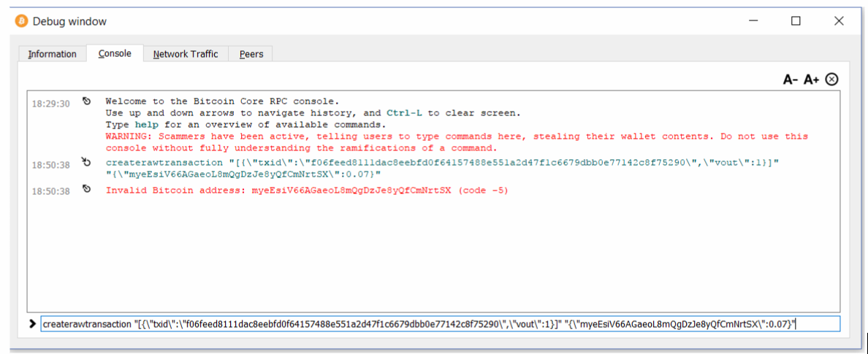Click the 18:50:38 timestamp beside createrawtransaction
This screenshot has width=868, height=354.
(x=51, y=164)
